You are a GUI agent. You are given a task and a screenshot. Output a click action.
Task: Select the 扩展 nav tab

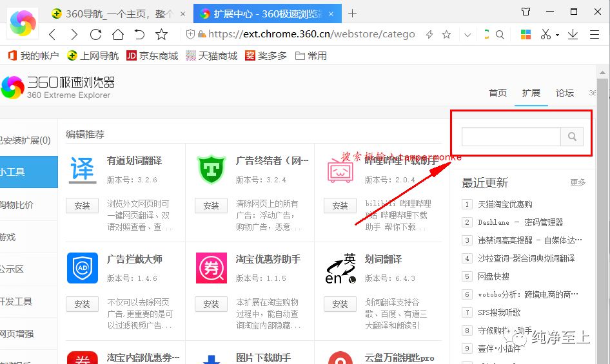click(531, 93)
